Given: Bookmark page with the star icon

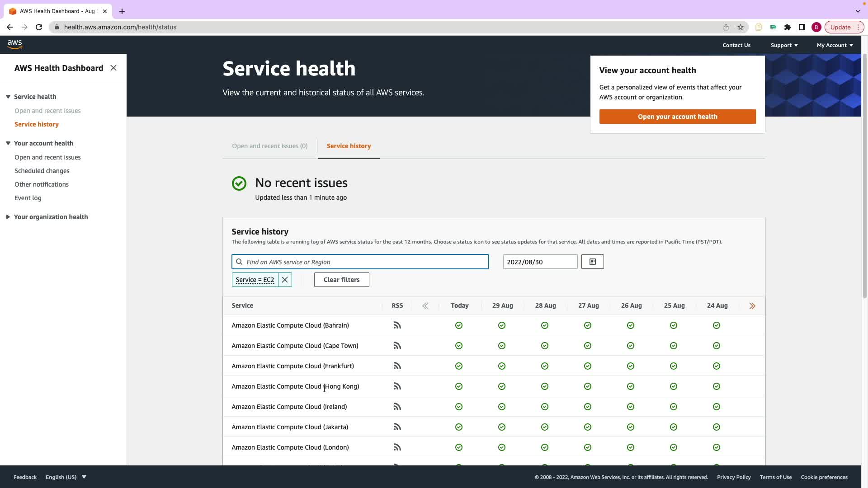Looking at the screenshot, I should [x=741, y=27].
